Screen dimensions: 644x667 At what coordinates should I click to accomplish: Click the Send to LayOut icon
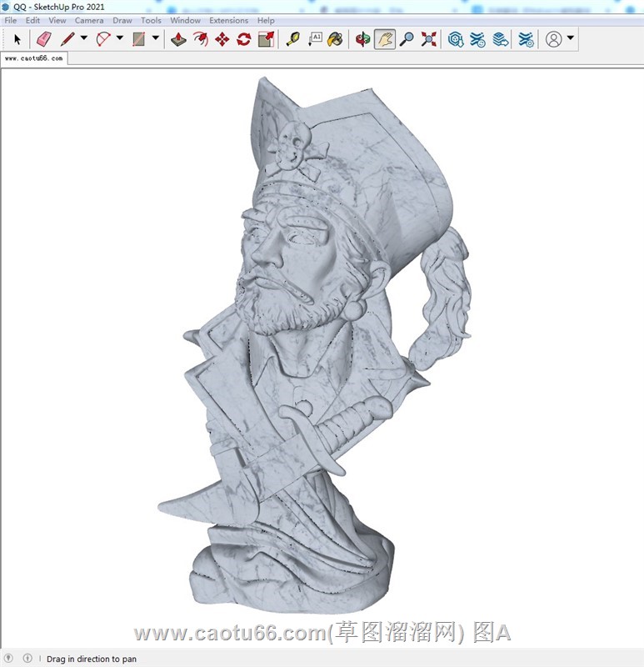[501, 39]
